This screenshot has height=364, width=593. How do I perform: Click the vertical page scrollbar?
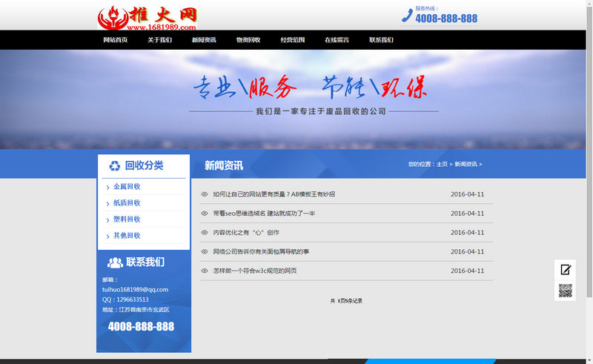coord(589,151)
